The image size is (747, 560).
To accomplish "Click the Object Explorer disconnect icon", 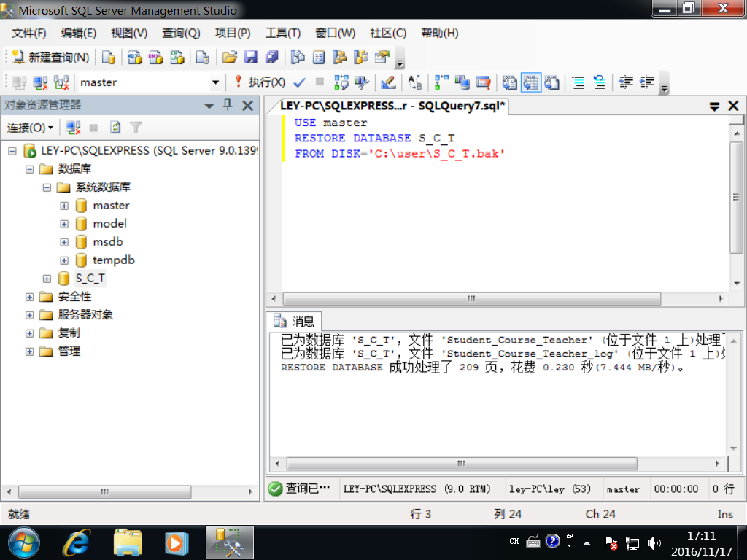I will 73,128.
